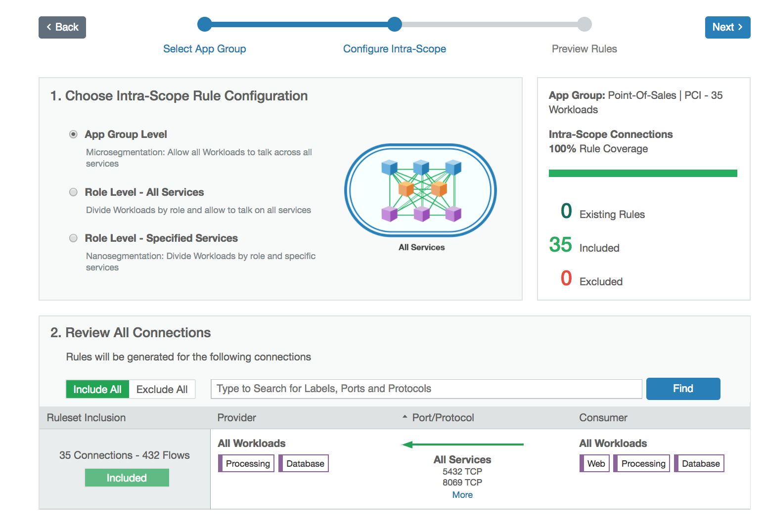Click the Included ruleset status button
The width and height of the screenshot is (764, 532).
pos(127,478)
